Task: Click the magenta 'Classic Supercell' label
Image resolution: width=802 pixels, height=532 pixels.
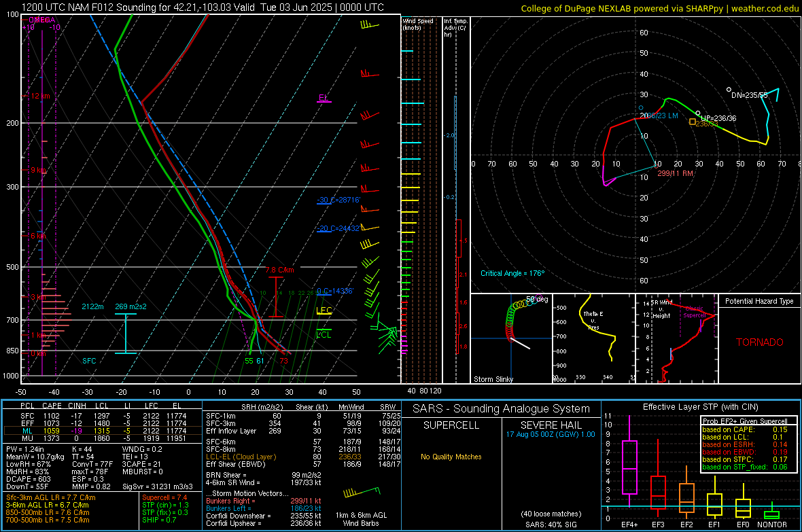Action: 694,312
